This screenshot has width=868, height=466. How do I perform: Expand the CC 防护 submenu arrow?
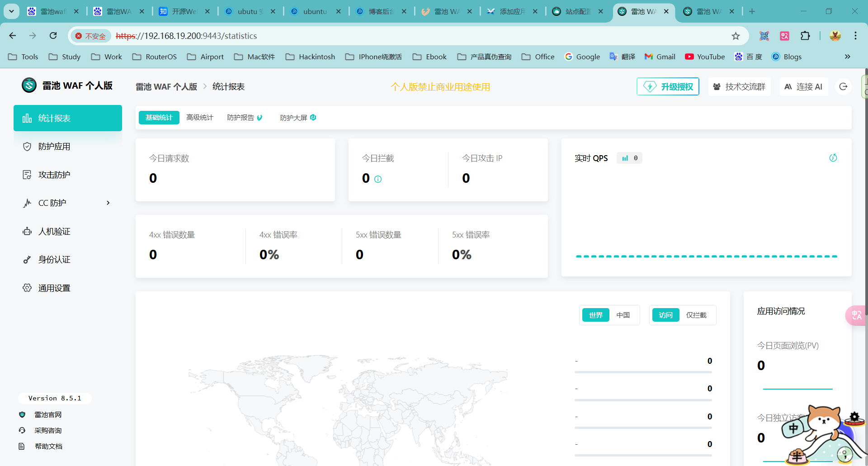tap(108, 203)
